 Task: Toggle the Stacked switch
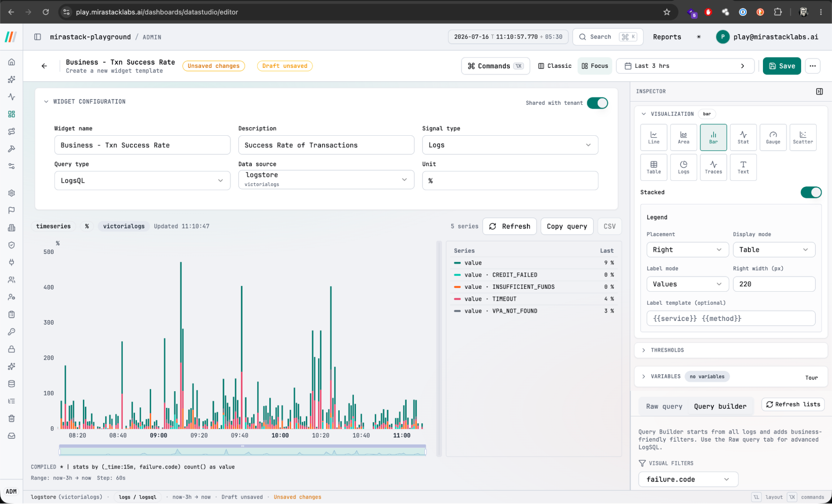coord(811,192)
